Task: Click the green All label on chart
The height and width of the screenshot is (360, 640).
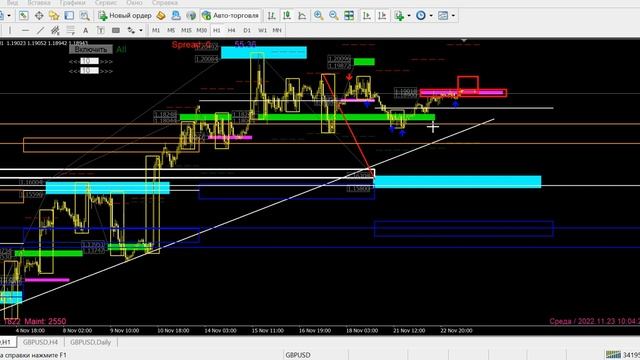Action: [x=121, y=49]
